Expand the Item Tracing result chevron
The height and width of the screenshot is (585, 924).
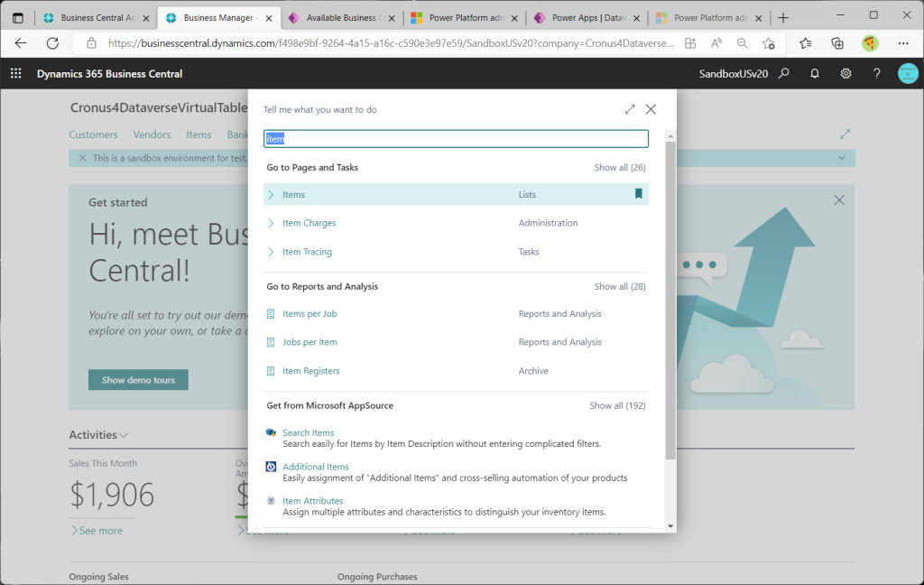(x=271, y=252)
